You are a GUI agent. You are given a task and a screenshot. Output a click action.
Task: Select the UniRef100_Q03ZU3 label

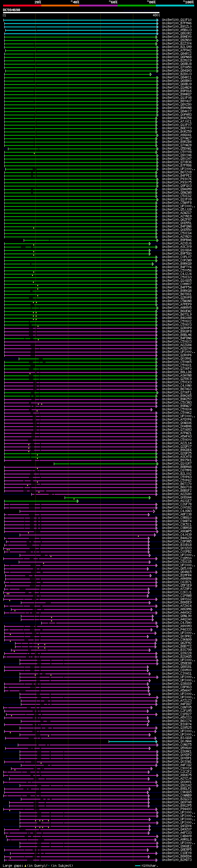point(176,548)
